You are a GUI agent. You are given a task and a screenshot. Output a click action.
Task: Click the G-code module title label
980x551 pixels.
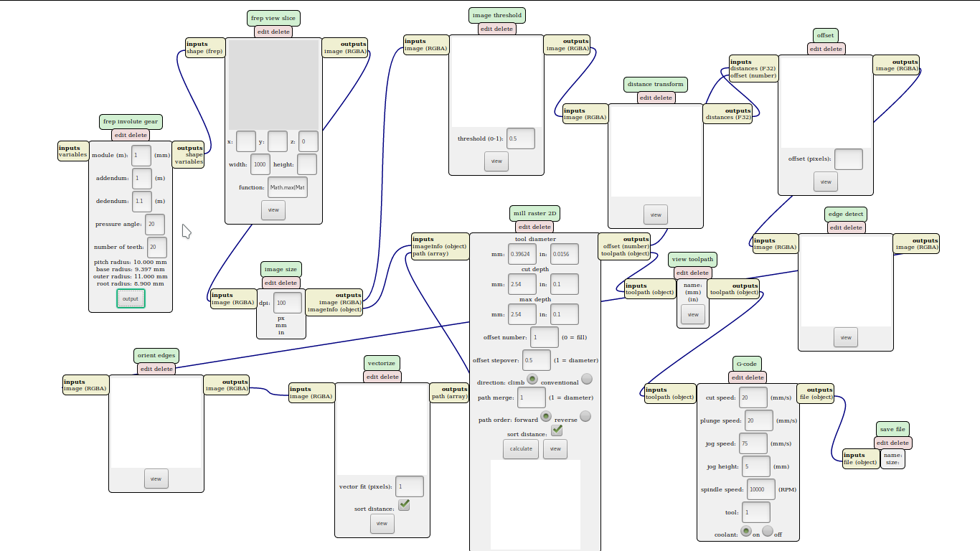(747, 363)
